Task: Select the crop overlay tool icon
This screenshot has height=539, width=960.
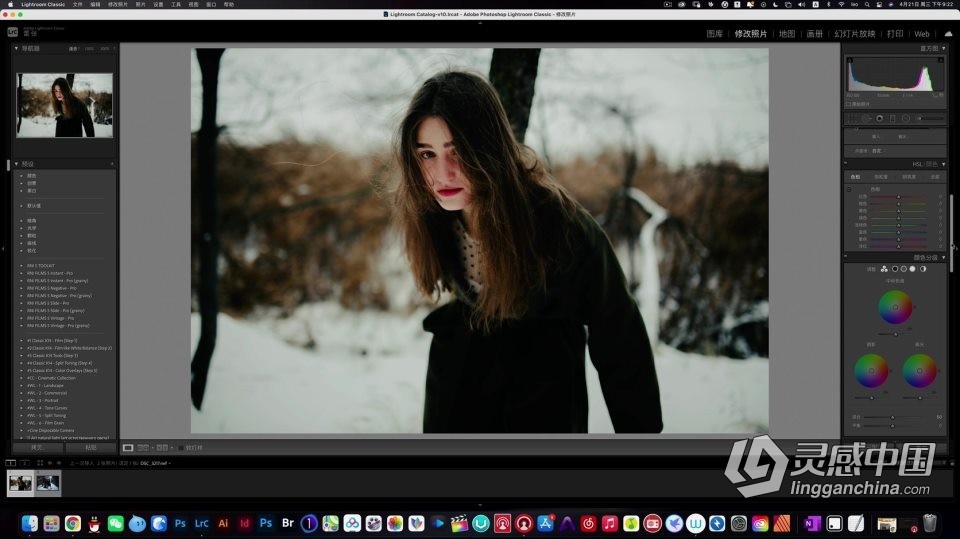Action: coord(853,118)
